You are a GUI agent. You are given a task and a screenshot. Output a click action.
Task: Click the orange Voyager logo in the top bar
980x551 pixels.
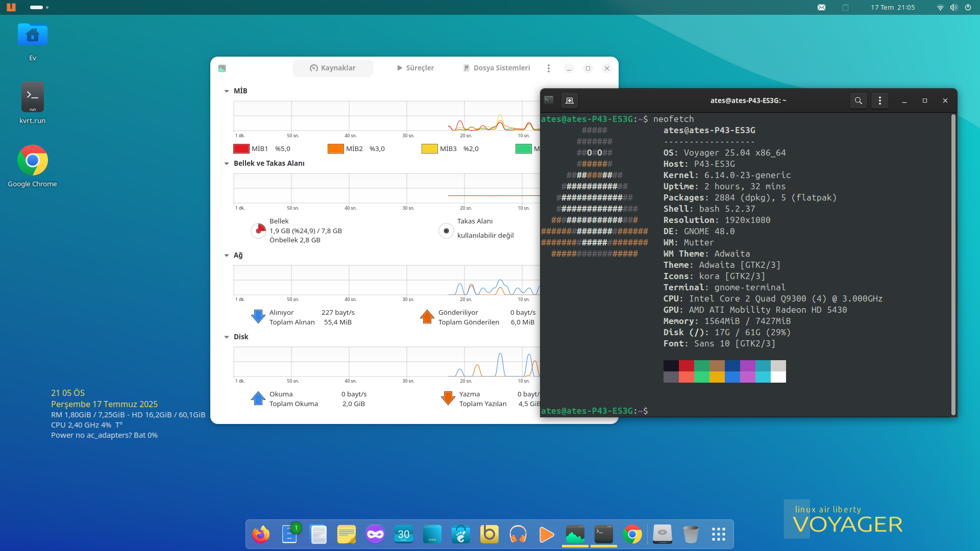(11, 7)
